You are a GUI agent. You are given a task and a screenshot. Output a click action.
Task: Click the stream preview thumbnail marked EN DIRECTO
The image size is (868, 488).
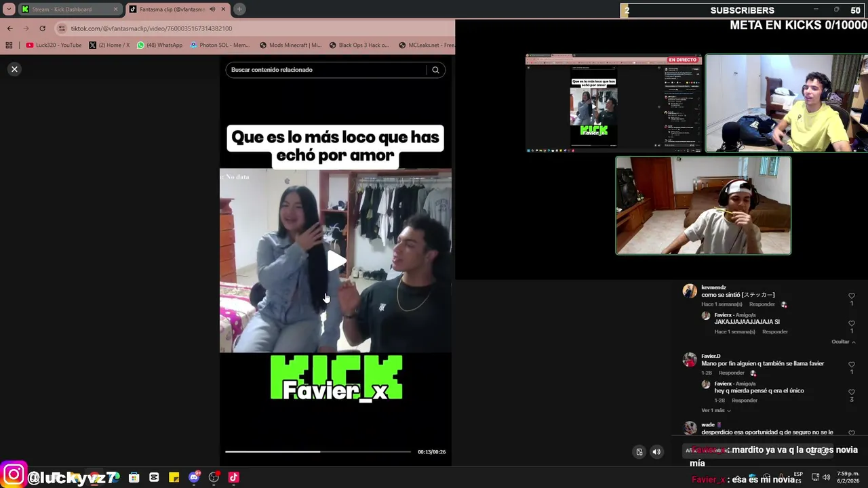[614, 104]
